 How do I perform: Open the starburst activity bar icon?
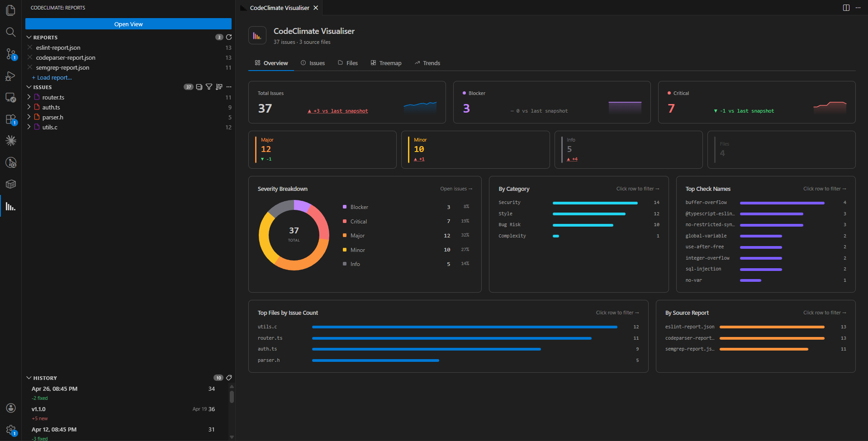point(10,141)
